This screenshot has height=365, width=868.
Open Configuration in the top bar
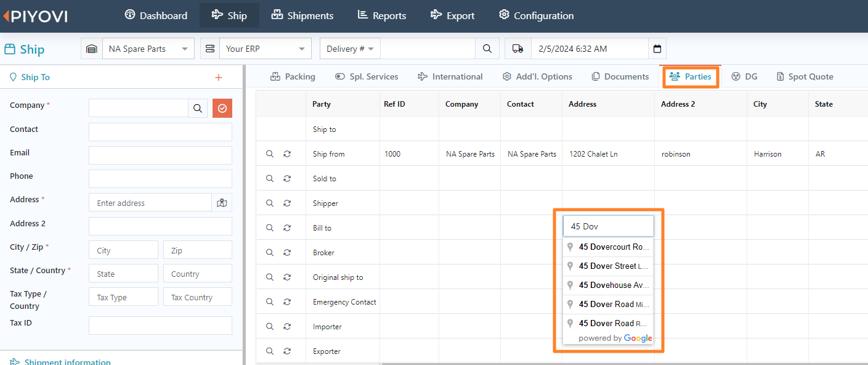pyautogui.click(x=537, y=15)
